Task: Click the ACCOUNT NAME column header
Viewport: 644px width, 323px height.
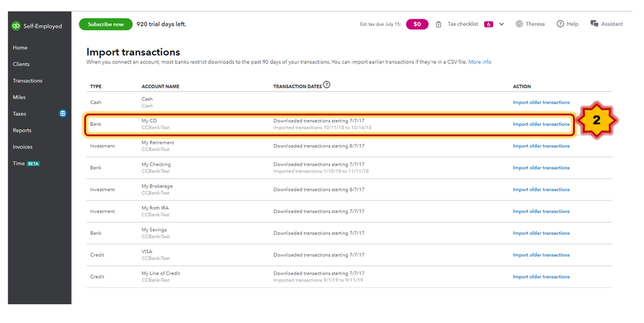Action: 160,86
